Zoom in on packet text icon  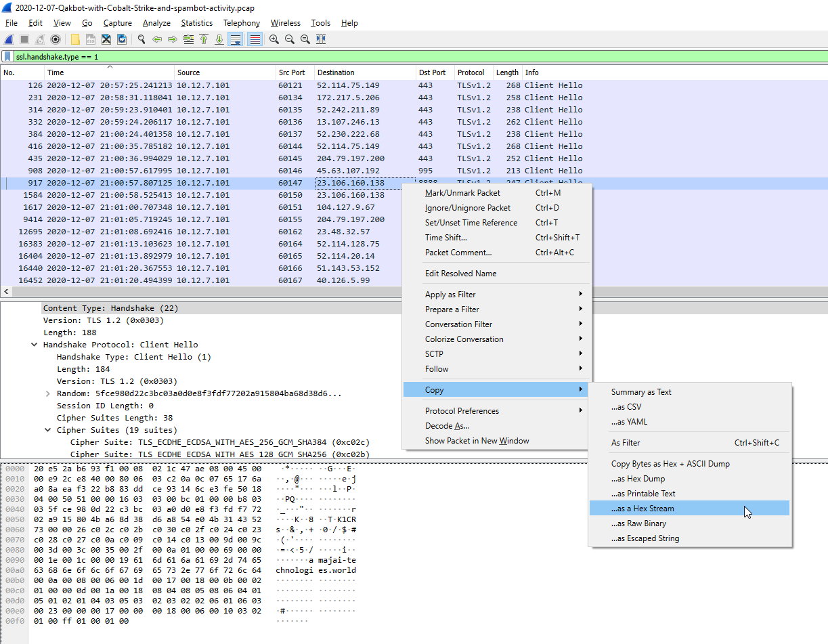(x=274, y=39)
